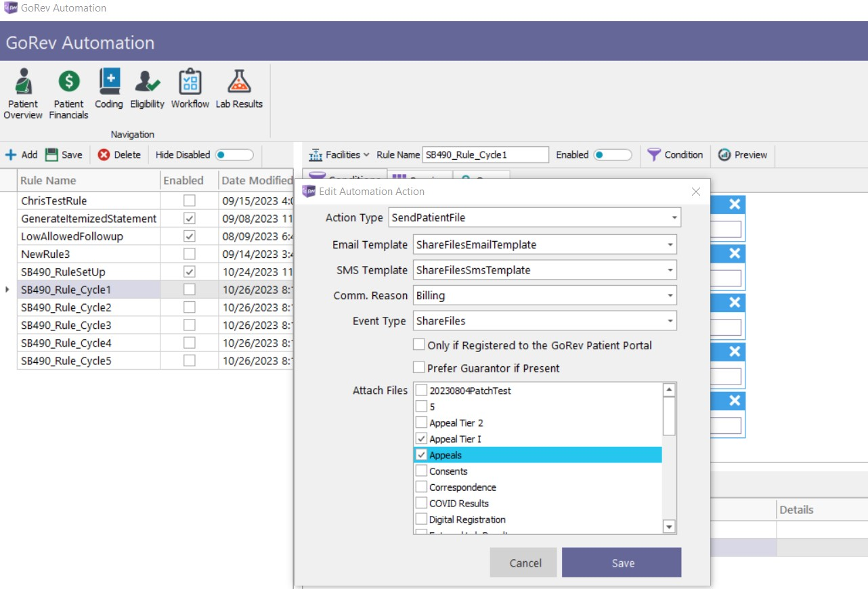Click the row indicator arrow for SB490_Rule_Cycle1
The width and height of the screenshot is (868, 589).
click(x=7, y=289)
